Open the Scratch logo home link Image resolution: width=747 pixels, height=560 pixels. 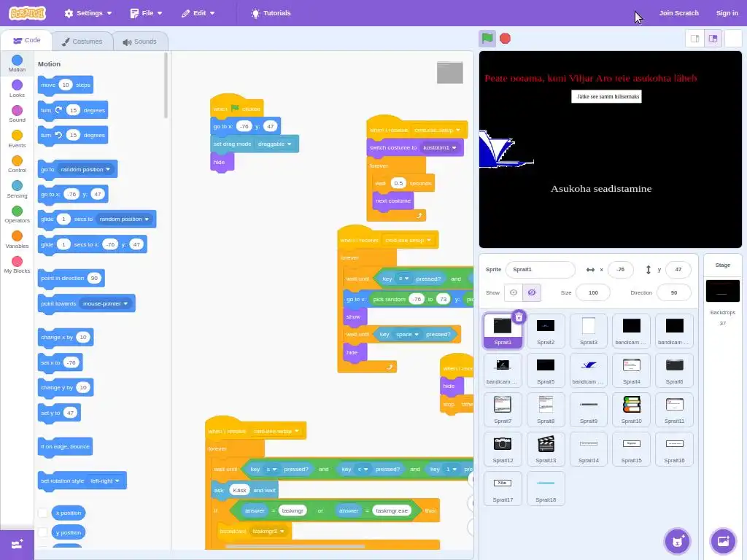pyautogui.click(x=27, y=13)
